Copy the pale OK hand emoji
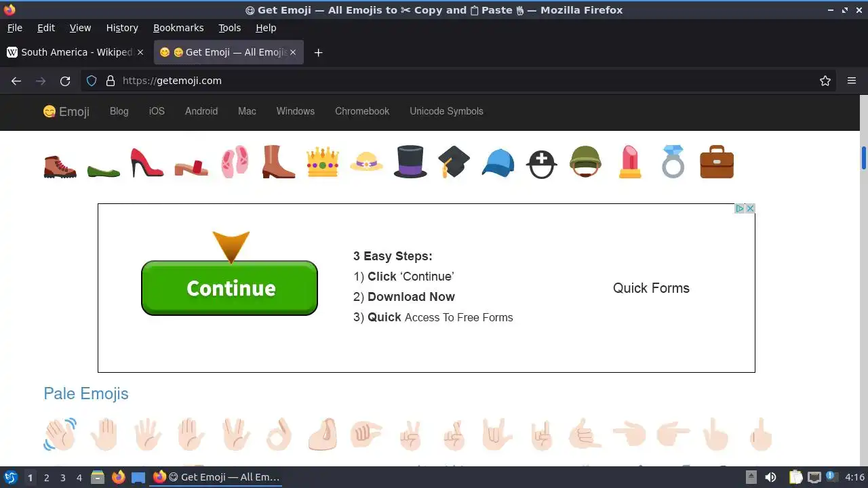 click(279, 434)
